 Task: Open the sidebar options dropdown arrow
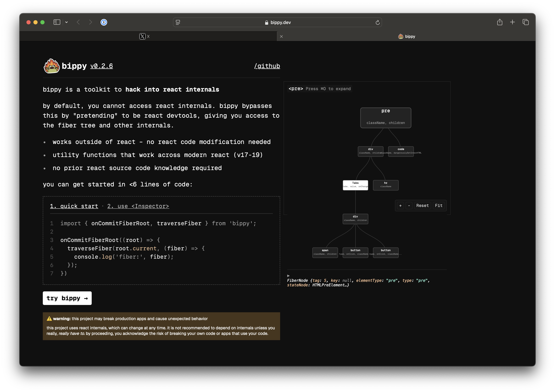click(x=66, y=22)
